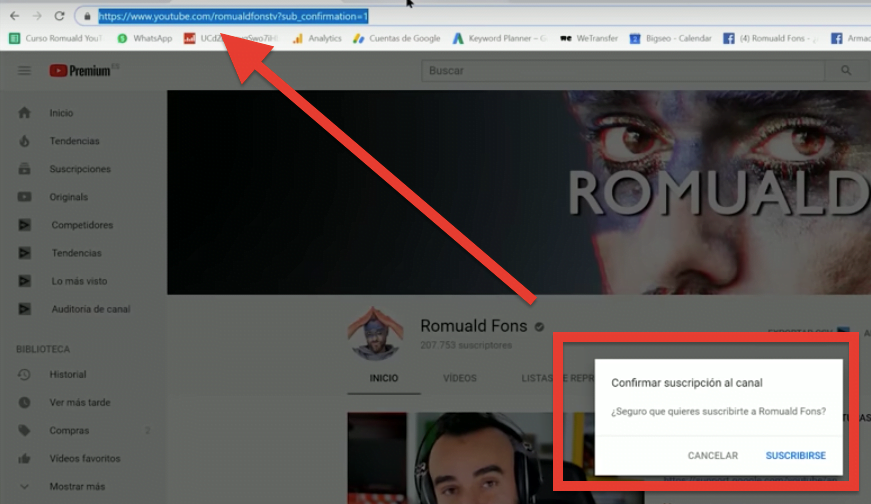This screenshot has width=871, height=504.
Task: Open the Curso Romuald bookmark
Action: pos(56,38)
